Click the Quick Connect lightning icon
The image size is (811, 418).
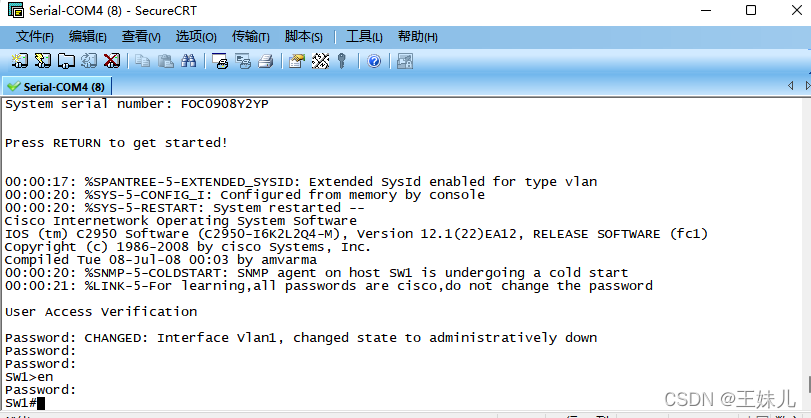(x=42, y=61)
